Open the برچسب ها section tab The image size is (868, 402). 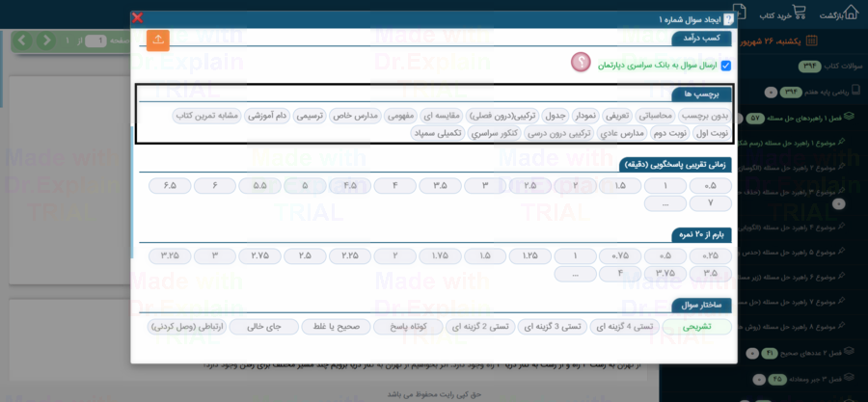(x=702, y=94)
